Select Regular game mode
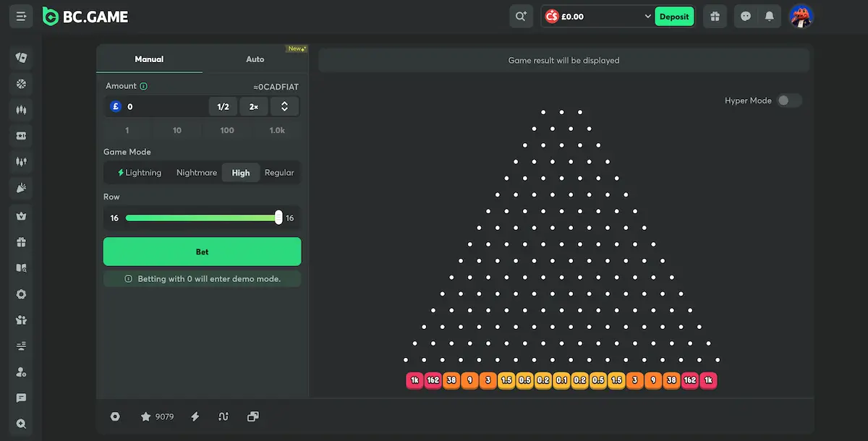868x441 pixels. point(279,173)
